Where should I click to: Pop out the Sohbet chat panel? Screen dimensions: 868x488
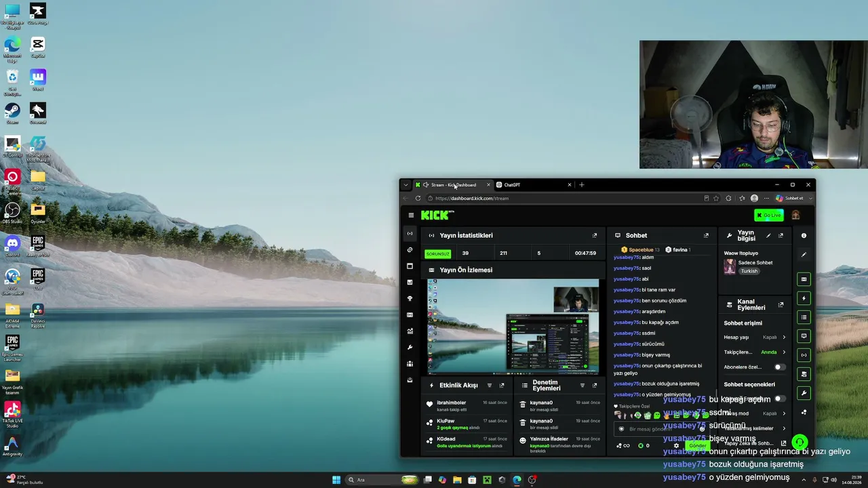pos(706,236)
